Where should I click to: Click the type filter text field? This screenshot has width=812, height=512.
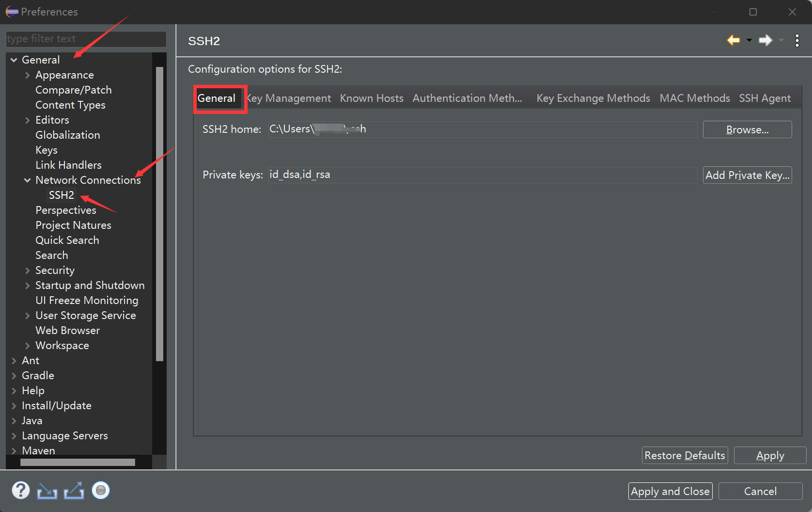point(86,39)
